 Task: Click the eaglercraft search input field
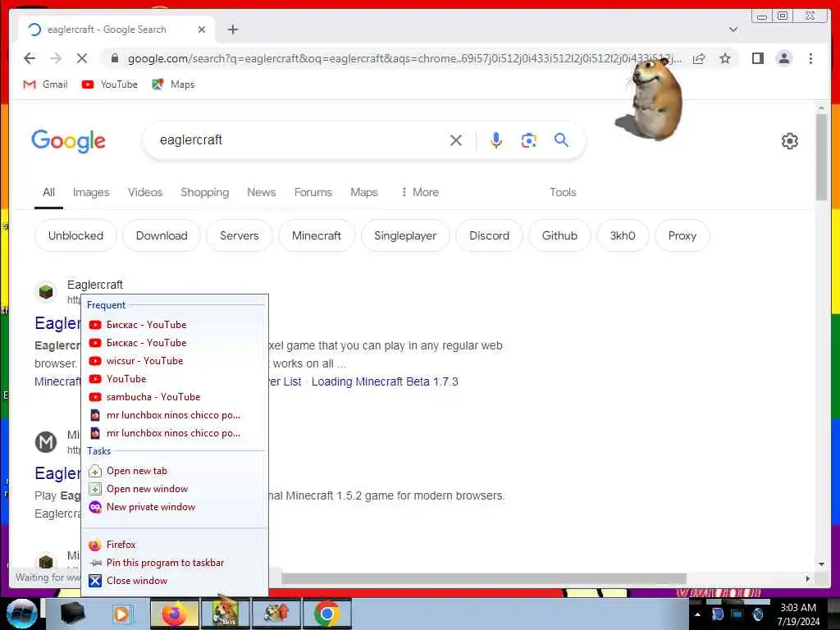coord(300,139)
